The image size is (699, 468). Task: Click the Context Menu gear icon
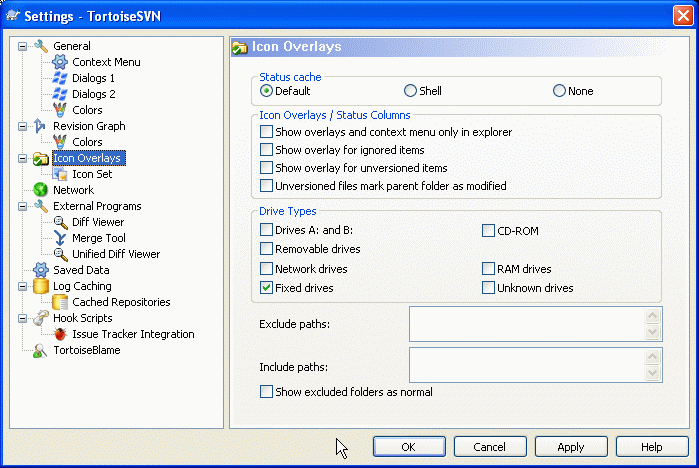coord(60,62)
